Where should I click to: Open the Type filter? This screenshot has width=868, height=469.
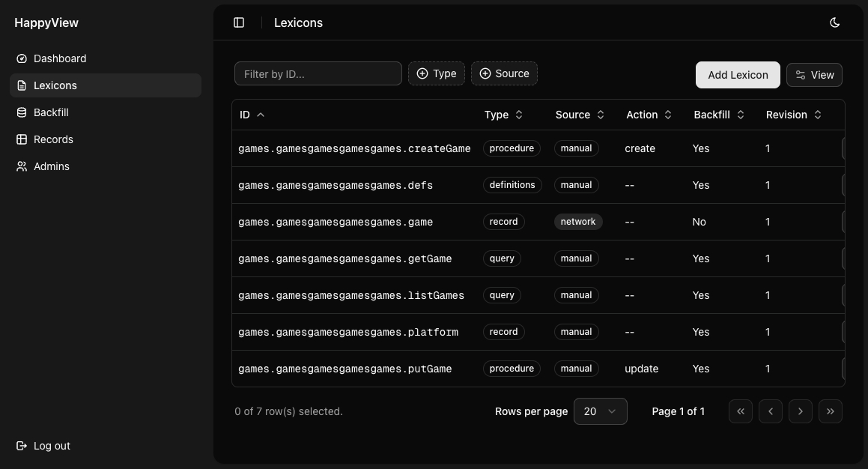click(436, 73)
